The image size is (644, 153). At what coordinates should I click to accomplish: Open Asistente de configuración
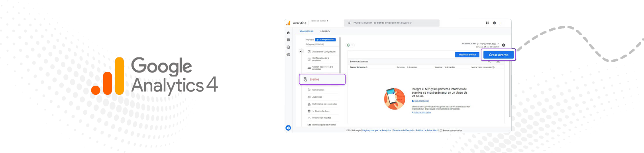(x=324, y=52)
